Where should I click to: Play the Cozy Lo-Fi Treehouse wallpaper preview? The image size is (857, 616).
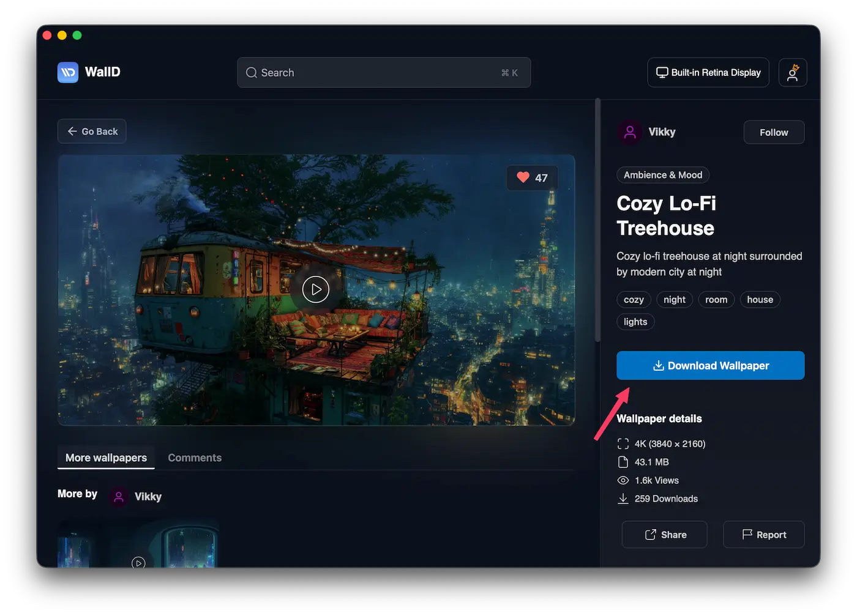tap(316, 289)
